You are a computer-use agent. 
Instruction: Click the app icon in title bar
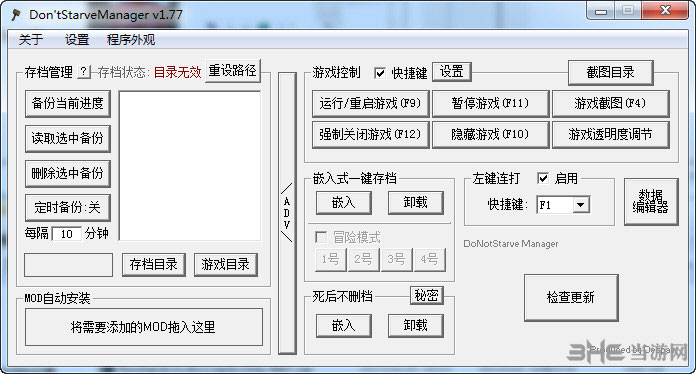pyautogui.click(x=16, y=15)
